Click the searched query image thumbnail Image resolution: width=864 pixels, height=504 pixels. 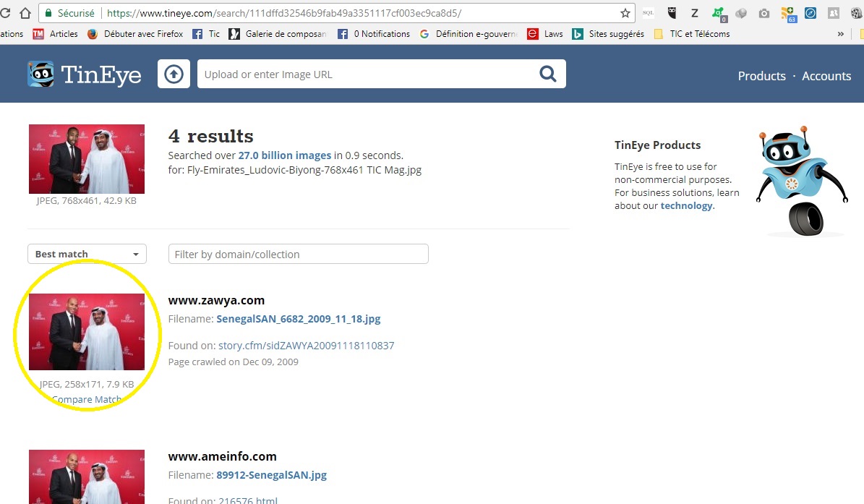click(87, 159)
